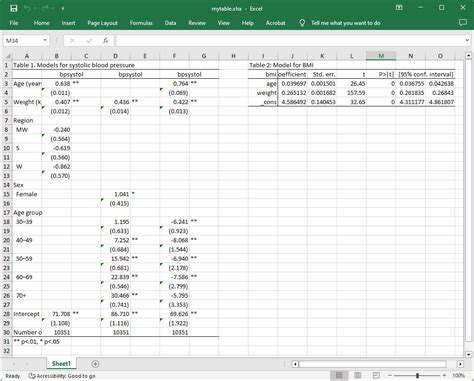
Task: Click the Select All corner triangle
Action: click(x=8, y=56)
